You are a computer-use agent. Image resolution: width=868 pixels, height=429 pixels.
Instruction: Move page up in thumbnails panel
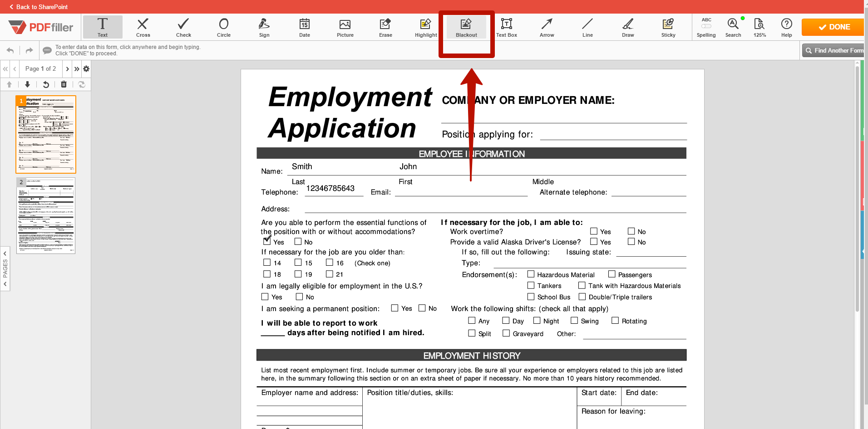point(9,84)
